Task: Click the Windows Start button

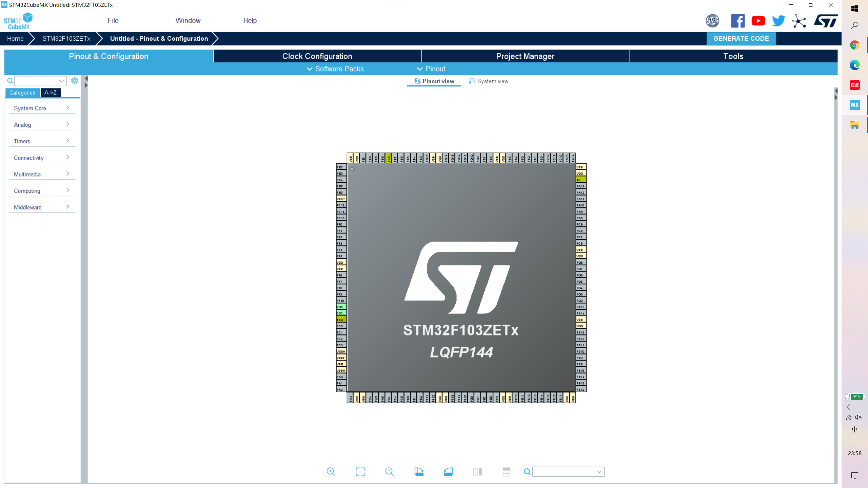Action: click(854, 8)
